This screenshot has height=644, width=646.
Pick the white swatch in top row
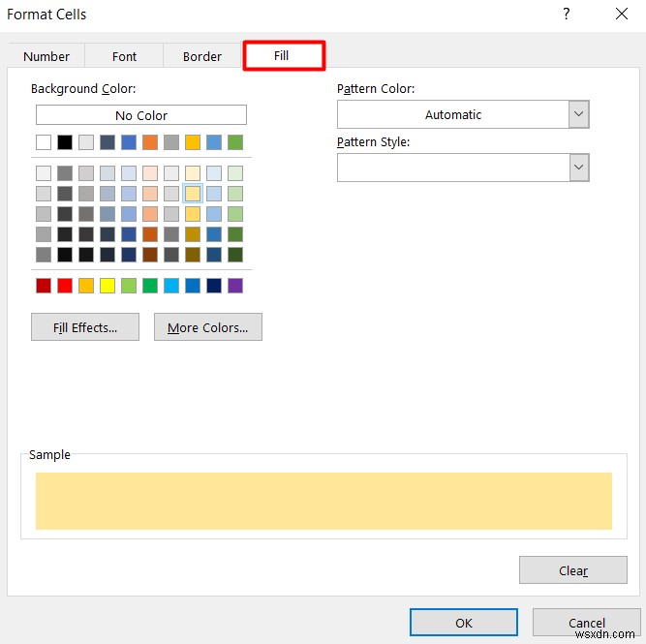[44, 142]
